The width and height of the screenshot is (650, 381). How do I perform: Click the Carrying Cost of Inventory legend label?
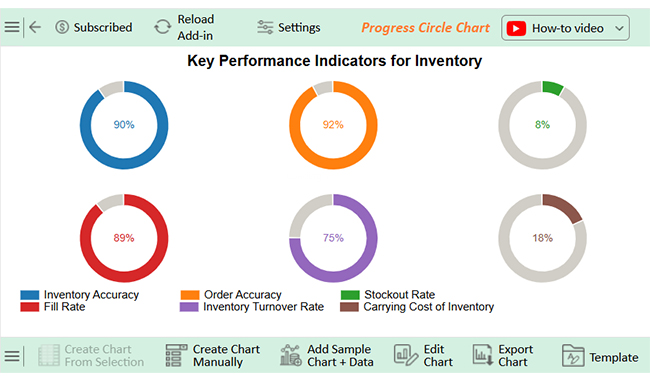pyautogui.click(x=429, y=307)
